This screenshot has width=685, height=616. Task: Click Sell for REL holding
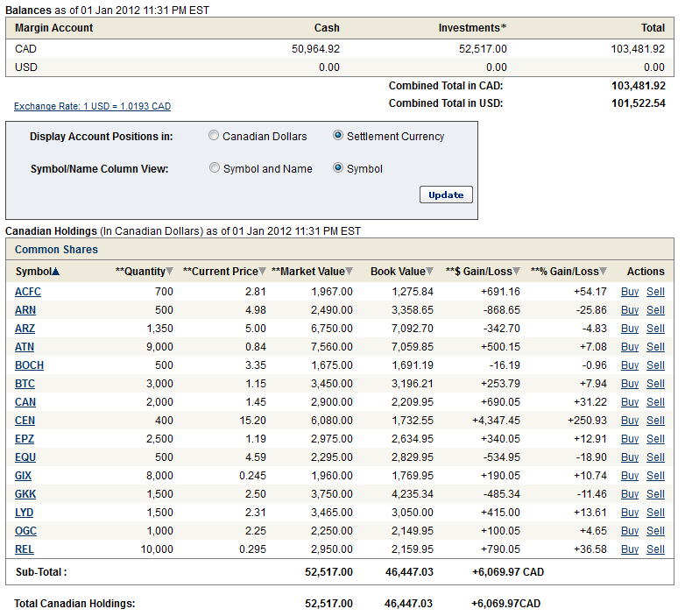pos(655,549)
